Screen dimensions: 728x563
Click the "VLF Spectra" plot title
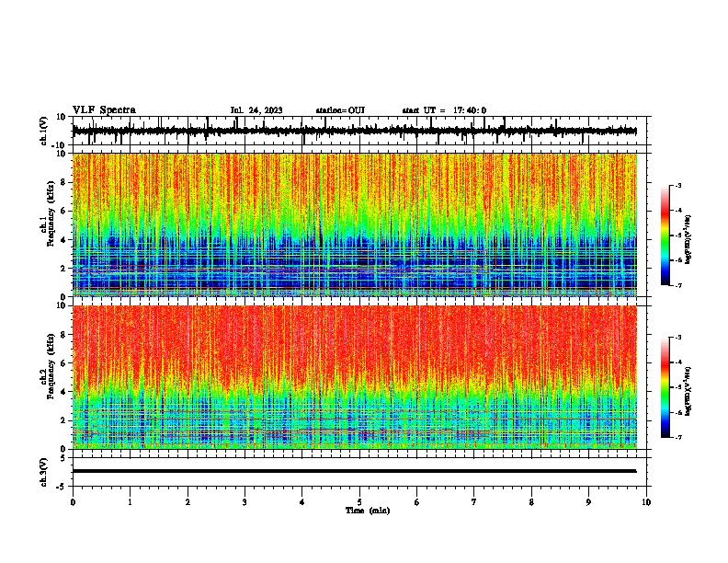[x=105, y=110]
